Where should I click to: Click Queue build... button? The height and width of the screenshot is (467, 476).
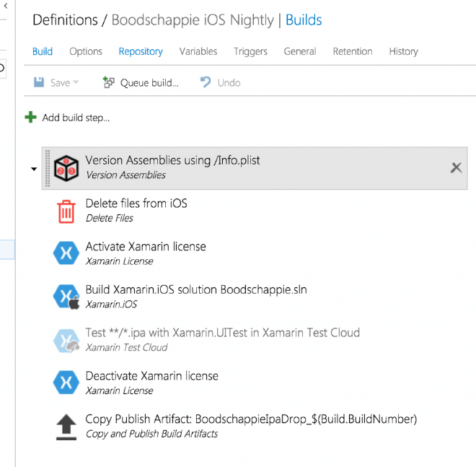pyautogui.click(x=149, y=82)
